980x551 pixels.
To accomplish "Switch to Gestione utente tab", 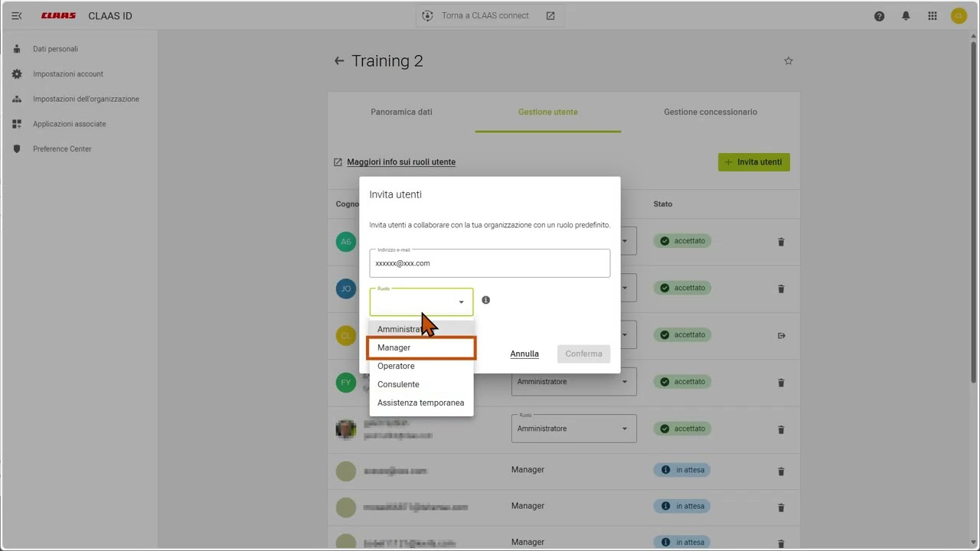I will [548, 112].
